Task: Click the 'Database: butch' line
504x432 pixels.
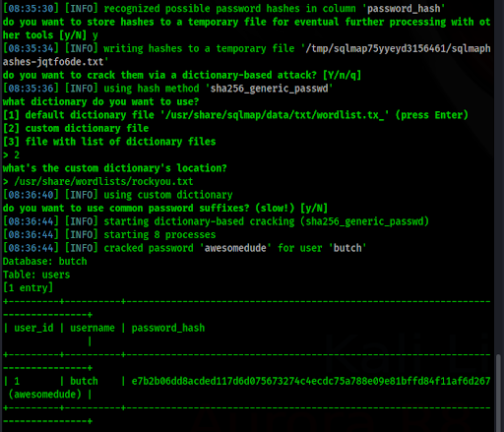Action: point(45,262)
